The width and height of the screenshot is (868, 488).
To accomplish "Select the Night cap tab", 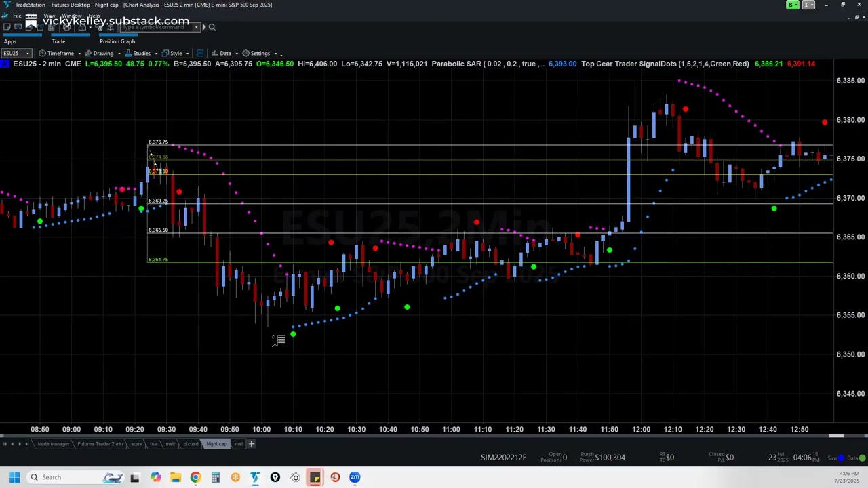I will 217,444.
